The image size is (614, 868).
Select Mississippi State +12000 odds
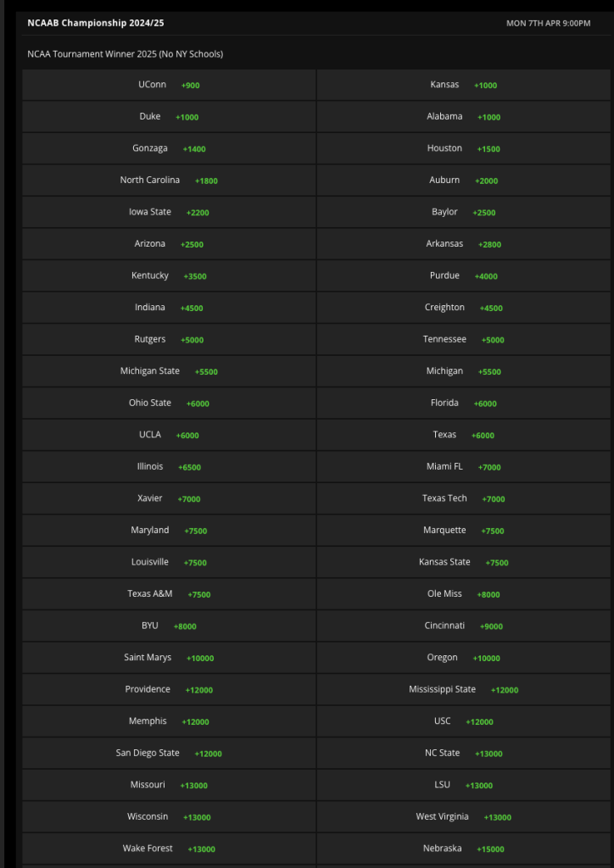pyautogui.click(x=463, y=690)
